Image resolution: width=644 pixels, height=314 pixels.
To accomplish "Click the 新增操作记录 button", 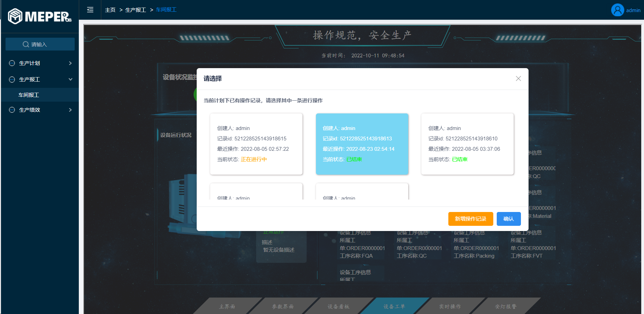I will (x=470, y=219).
